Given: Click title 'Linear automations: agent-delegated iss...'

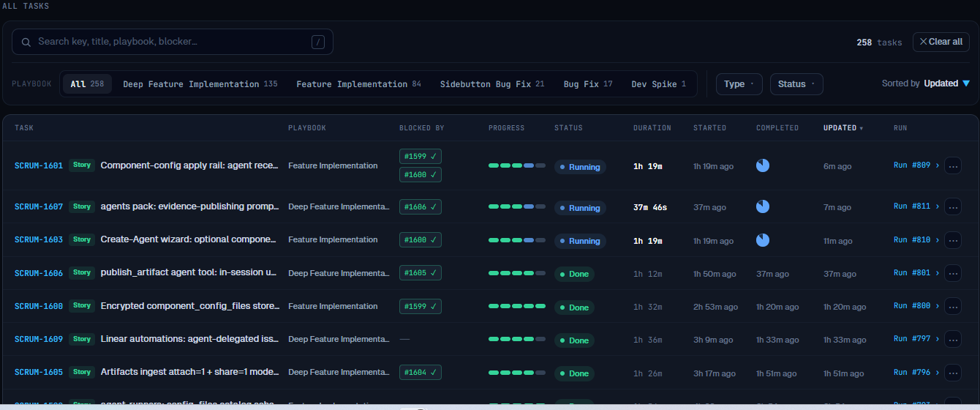Looking at the screenshot, I should [x=189, y=339].
